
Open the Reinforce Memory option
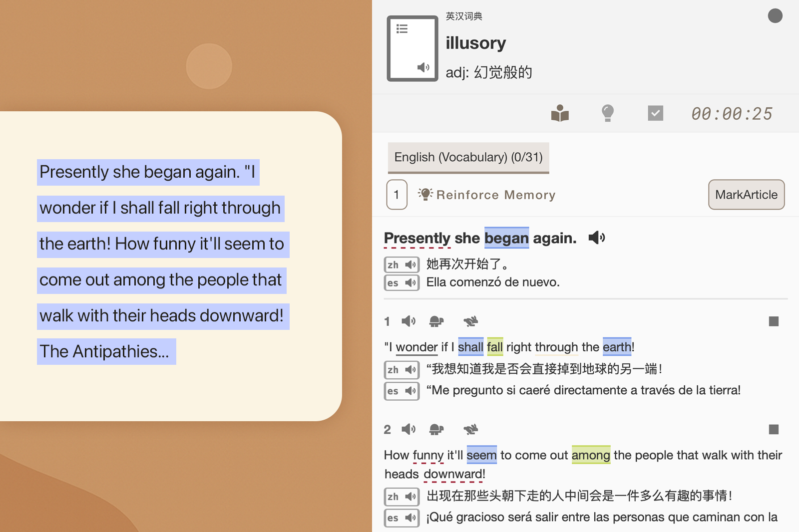[495, 195]
